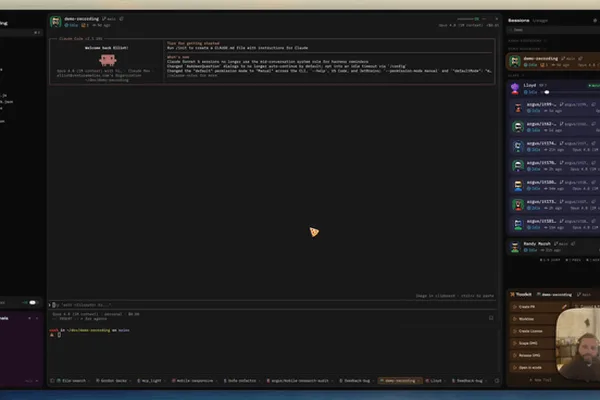Click the Sessions panel search field
Screen dimensions: 600x400
click(x=554, y=30)
